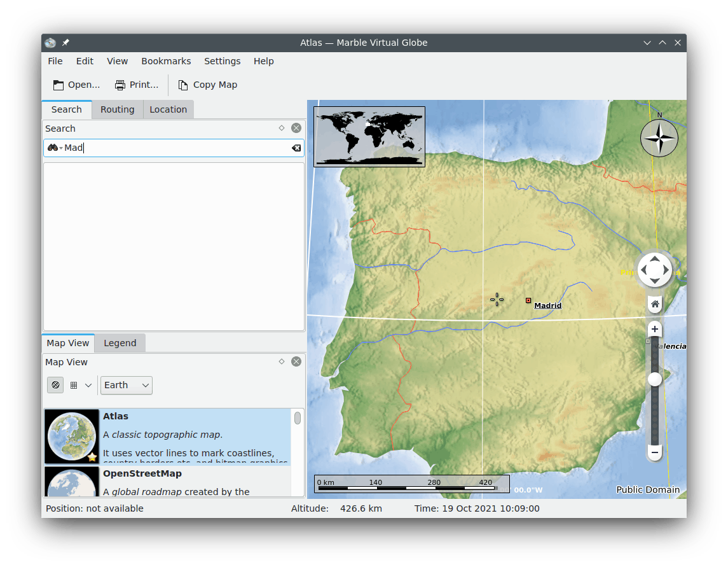Pan the map left with navigation arrow

click(644, 270)
